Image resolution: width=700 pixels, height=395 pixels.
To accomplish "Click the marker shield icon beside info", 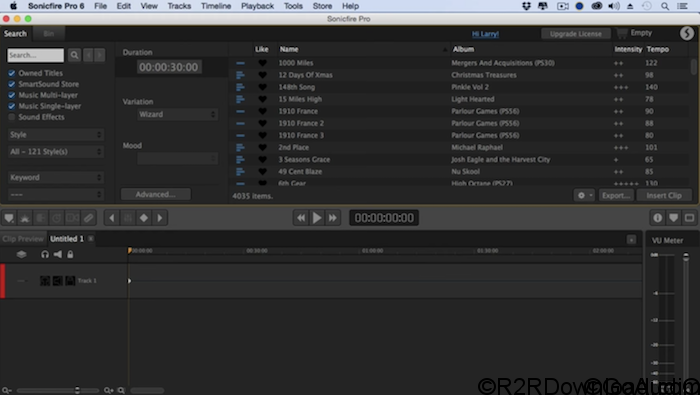I will point(674,218).
